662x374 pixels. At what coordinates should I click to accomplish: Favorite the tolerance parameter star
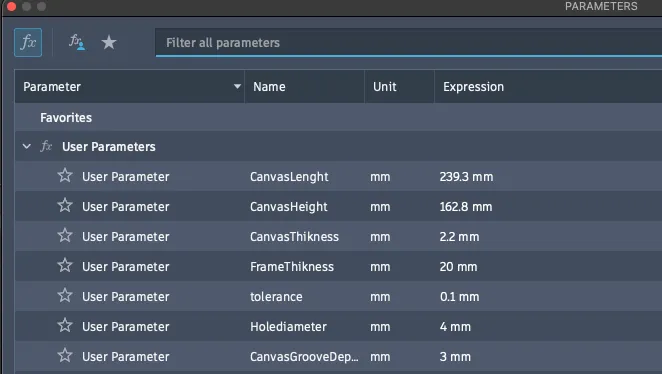65,295
